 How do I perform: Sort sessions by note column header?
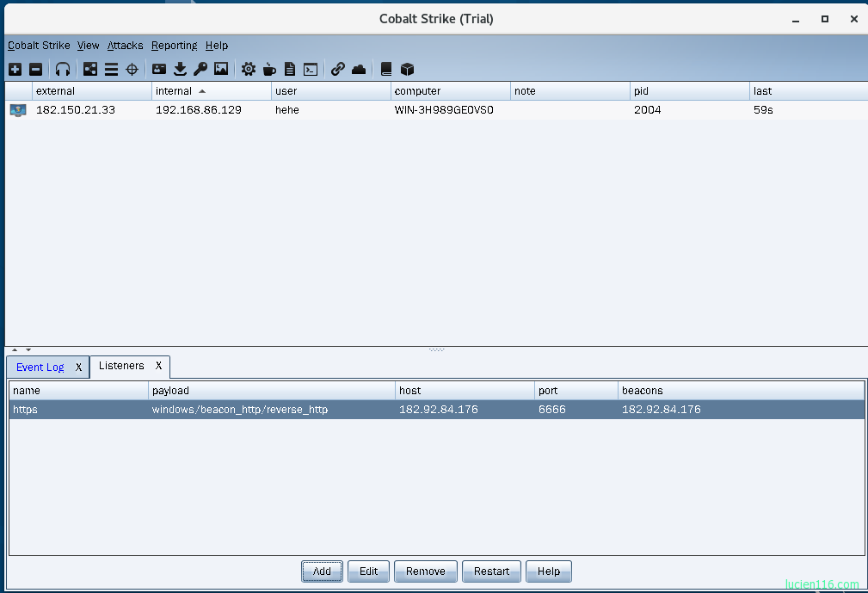click(570, 91)
